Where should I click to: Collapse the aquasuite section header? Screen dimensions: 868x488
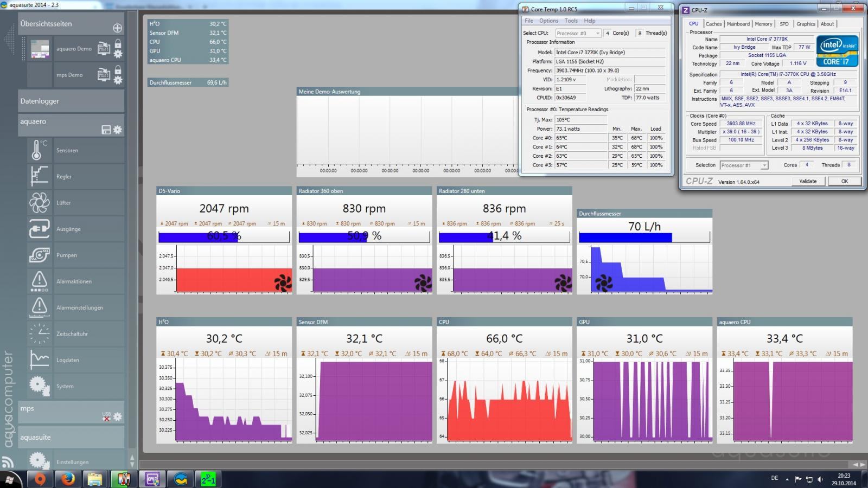[71, 437]
